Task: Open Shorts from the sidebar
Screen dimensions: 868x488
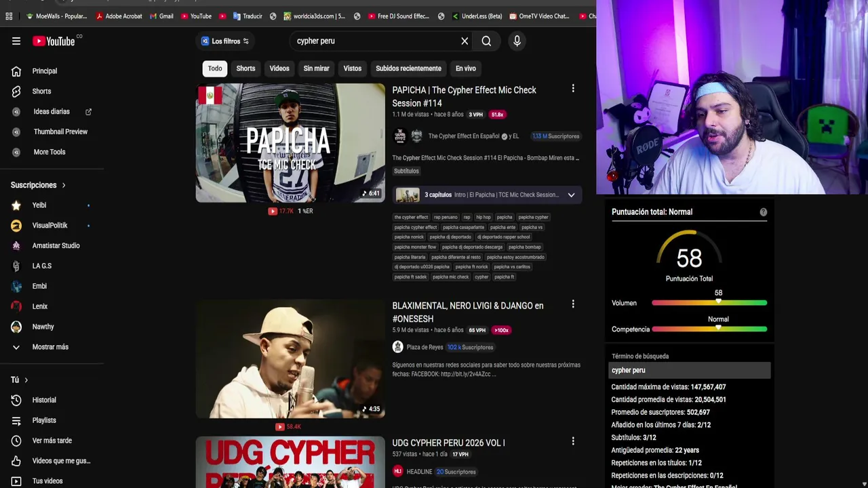Action: coord(41,91)
